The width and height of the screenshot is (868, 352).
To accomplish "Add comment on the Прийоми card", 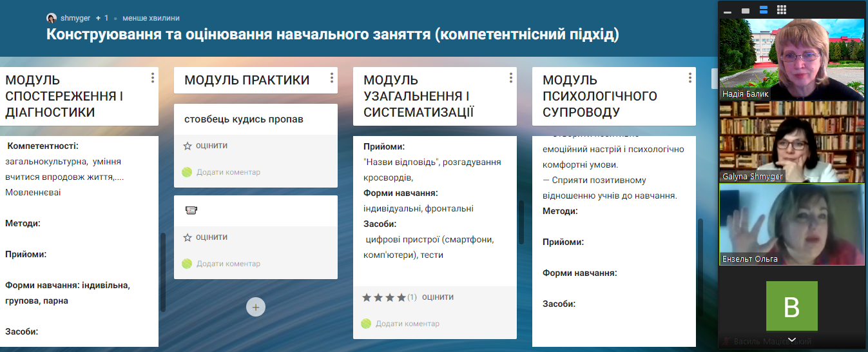I will [407, 324].
